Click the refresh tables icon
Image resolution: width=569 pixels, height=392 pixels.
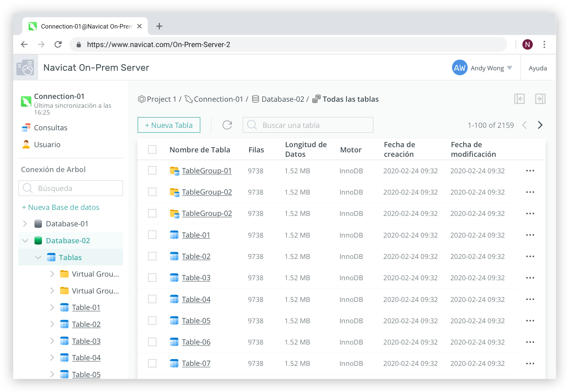click(x=227, y=125)
